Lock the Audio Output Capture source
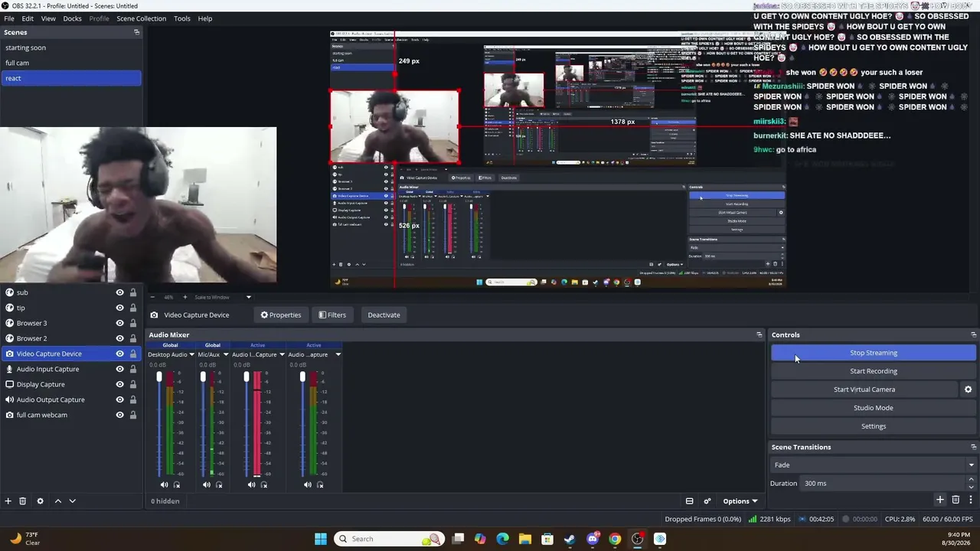Screen dimensions: 980x551 tap(132, 399)
